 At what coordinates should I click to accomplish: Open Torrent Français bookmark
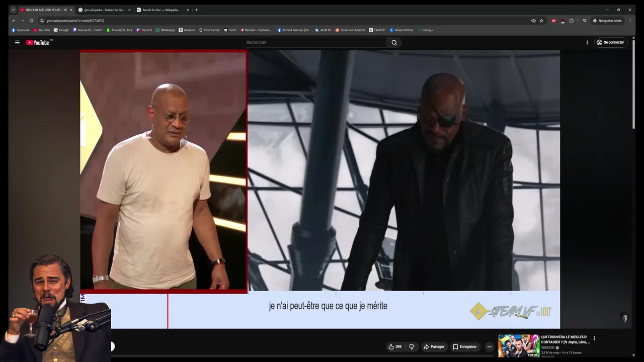[294, 30]
